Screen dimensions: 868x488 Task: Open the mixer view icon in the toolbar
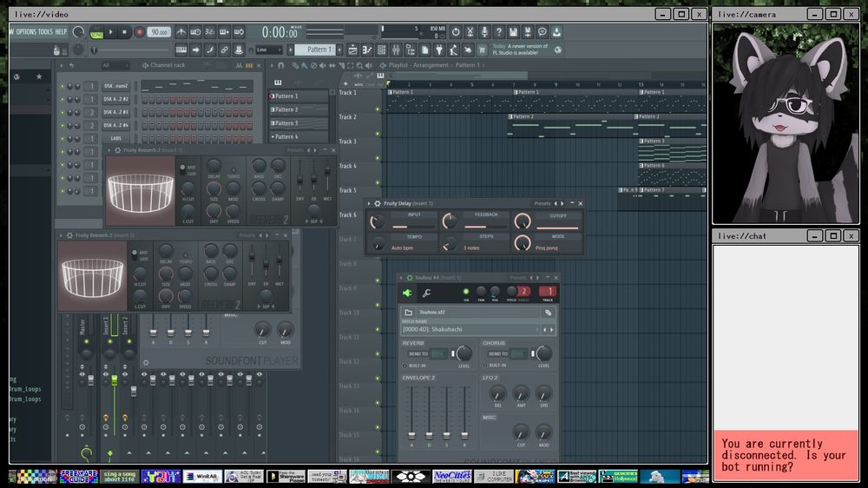[396, 50]
